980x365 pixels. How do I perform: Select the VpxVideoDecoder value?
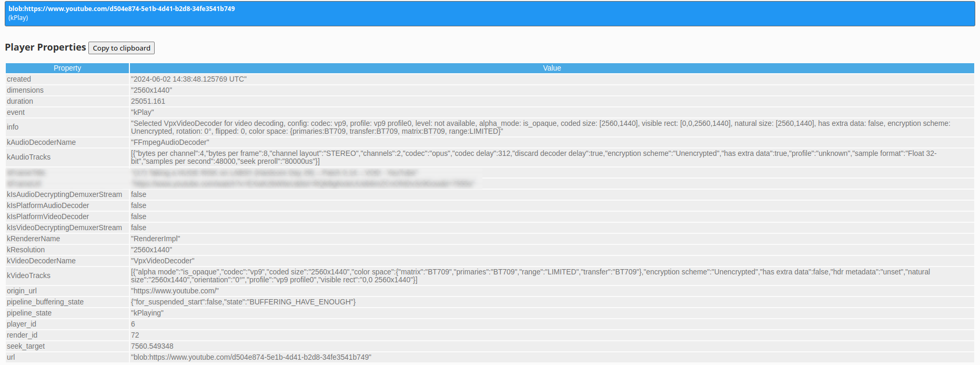pyautogui.click(x=163, y=261)
